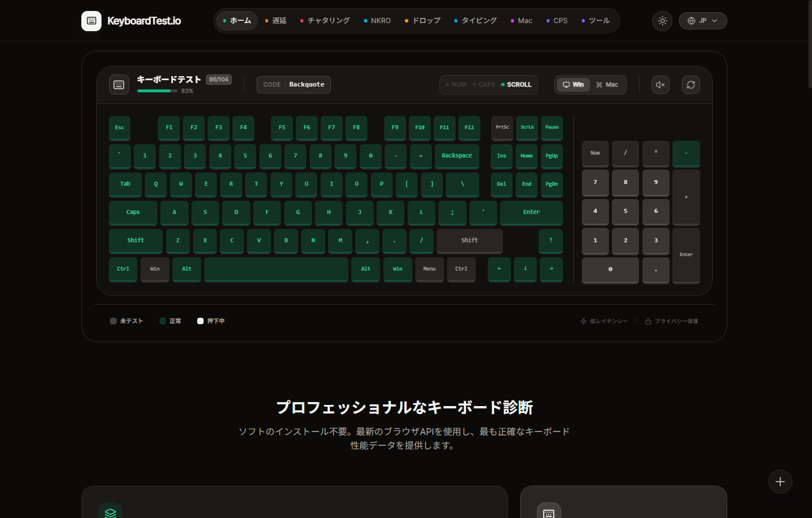The height and width of the screenshot is (518, 812).
Task: Reset the test with the refresh icon
Action: (x=690, y=85)
